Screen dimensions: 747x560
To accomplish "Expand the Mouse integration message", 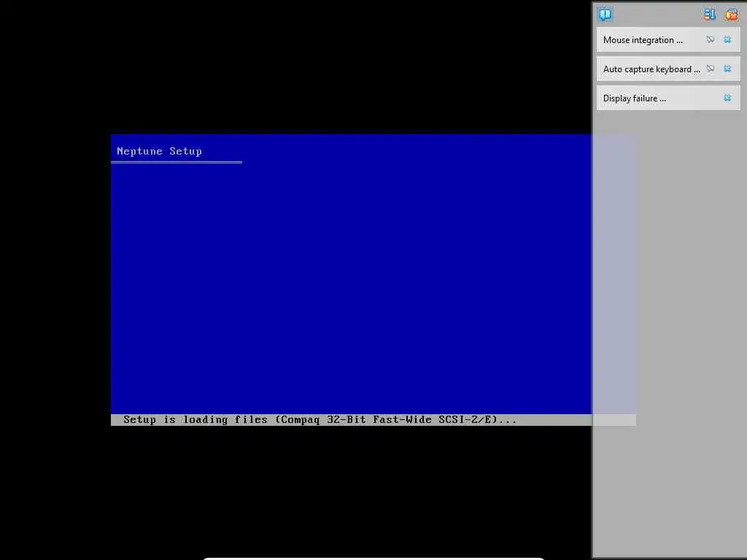I will [x=643, y=40].
